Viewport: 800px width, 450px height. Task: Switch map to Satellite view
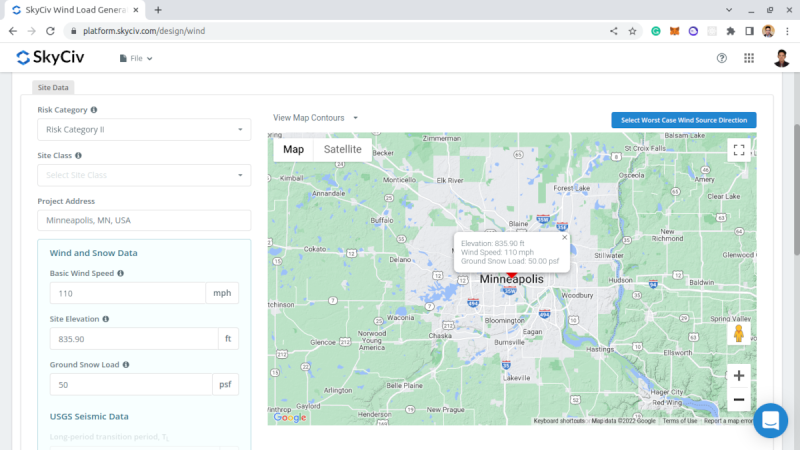tap(342, 149)
